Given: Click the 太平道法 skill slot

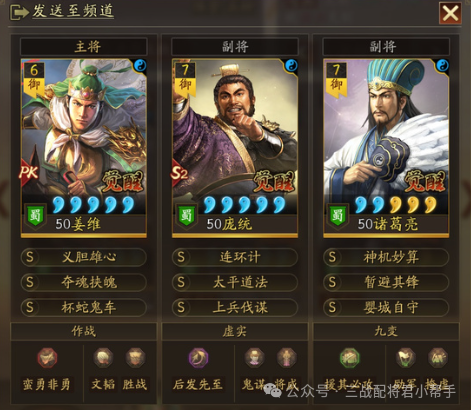Looking at the screenshot, I should pyautogui.click(x=235, y=282).
